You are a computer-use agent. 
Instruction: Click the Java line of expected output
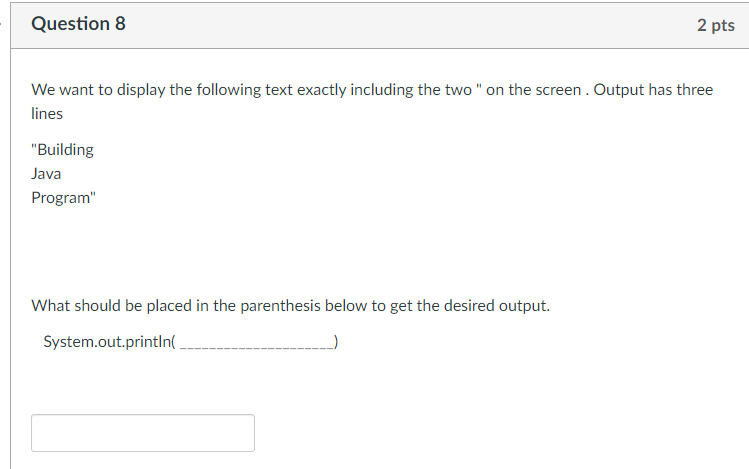[46, 173]
